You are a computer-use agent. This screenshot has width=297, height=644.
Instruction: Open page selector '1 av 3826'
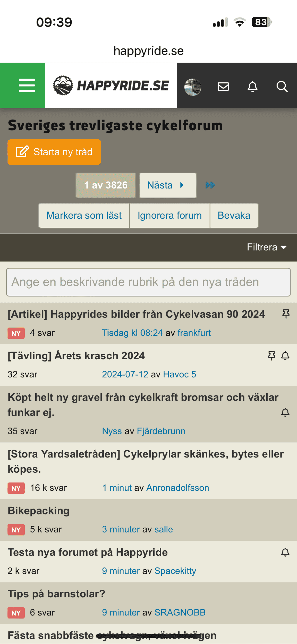tap(106, 185)
